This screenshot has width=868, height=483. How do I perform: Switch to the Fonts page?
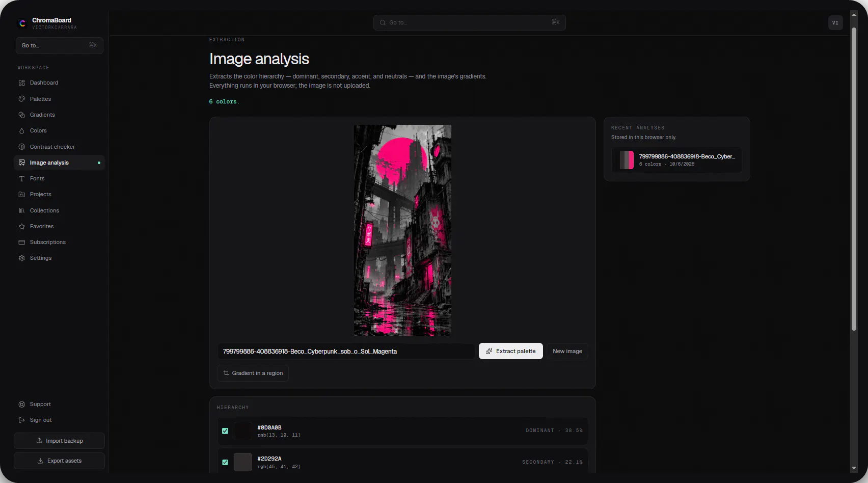59,179
